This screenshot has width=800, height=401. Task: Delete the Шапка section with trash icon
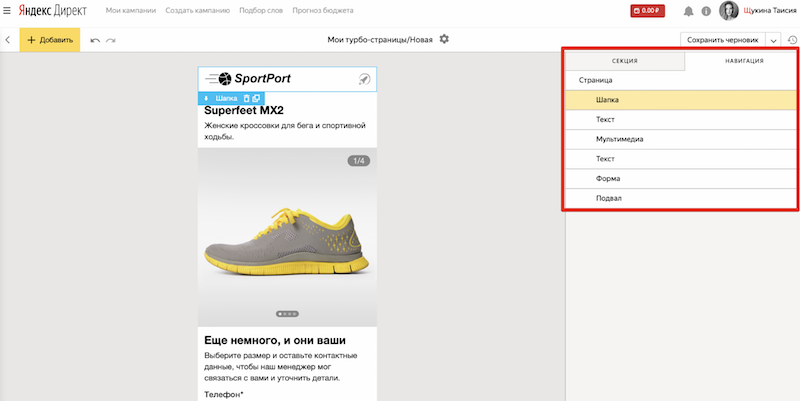(x=246, y=98)
